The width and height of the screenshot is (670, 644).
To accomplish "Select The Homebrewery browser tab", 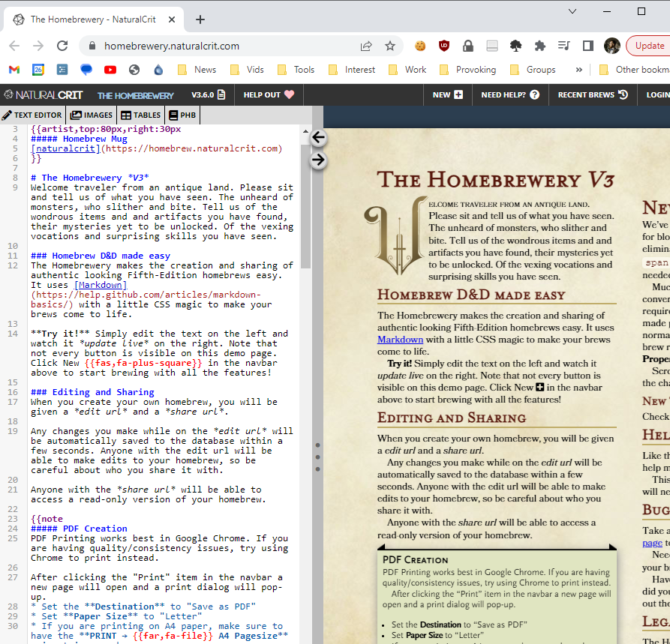I will pos(94,19).
